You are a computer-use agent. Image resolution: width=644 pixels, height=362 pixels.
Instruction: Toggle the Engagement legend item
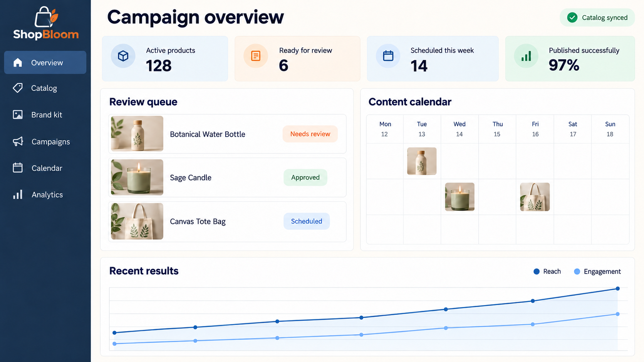tap(597, 272)
